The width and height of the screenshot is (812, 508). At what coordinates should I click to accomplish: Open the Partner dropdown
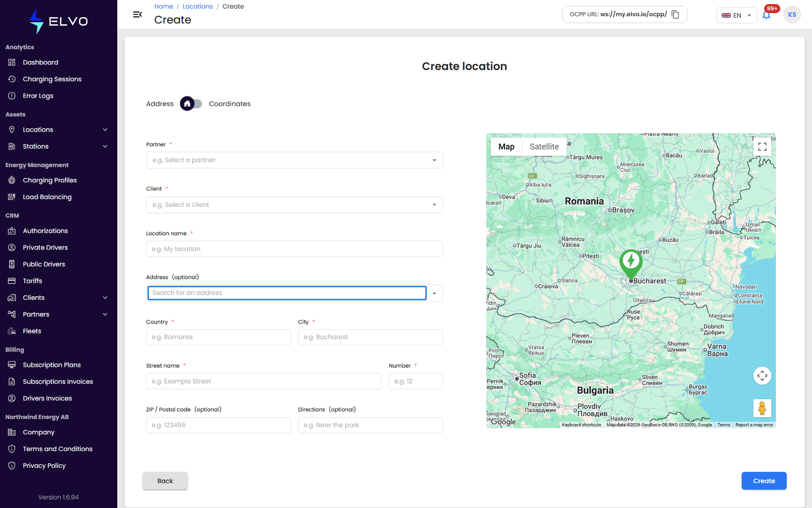click(294, 160)
